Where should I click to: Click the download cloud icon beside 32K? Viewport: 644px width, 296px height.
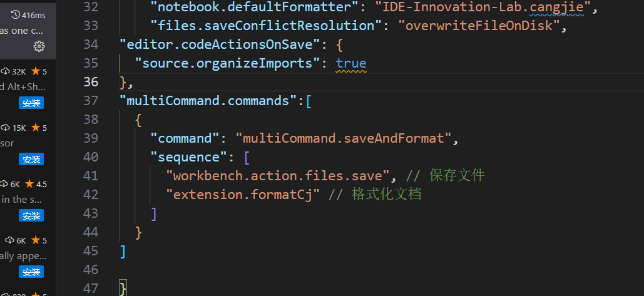6,71
